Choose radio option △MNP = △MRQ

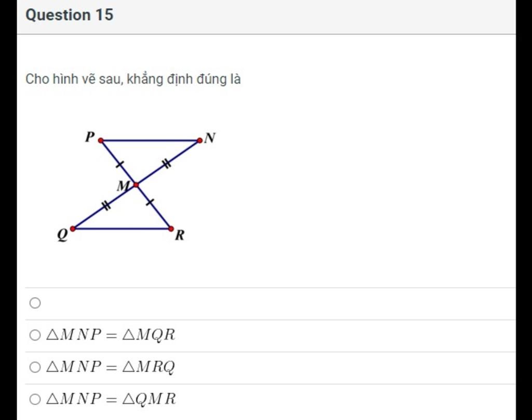pos(35,367)
